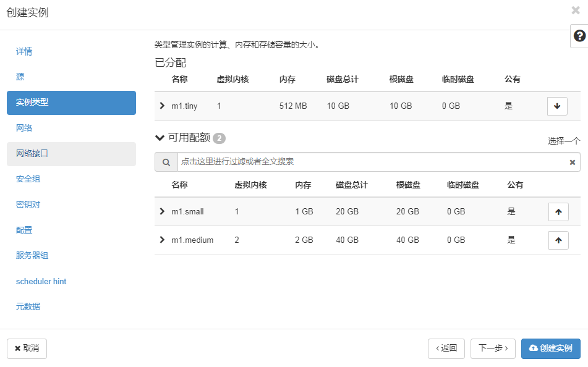Viewport: 588px width, 367px height.
Task: Click the search magnifier icon
Action: [166, 162]
